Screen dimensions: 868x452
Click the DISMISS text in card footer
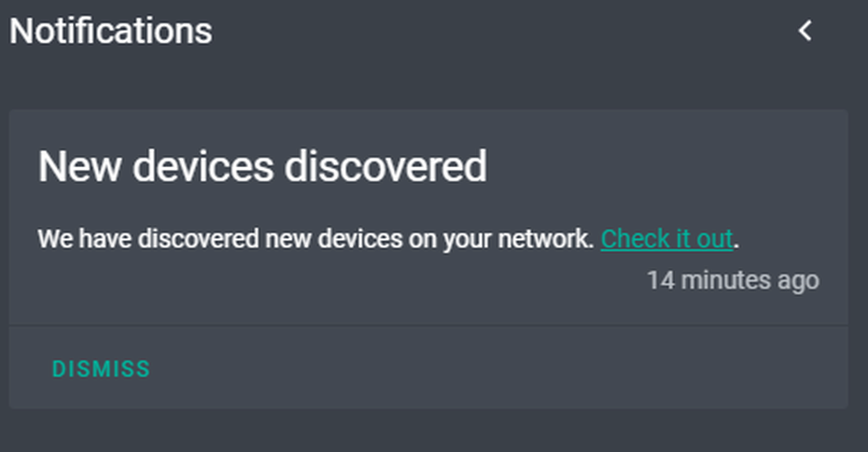point(101,369)
